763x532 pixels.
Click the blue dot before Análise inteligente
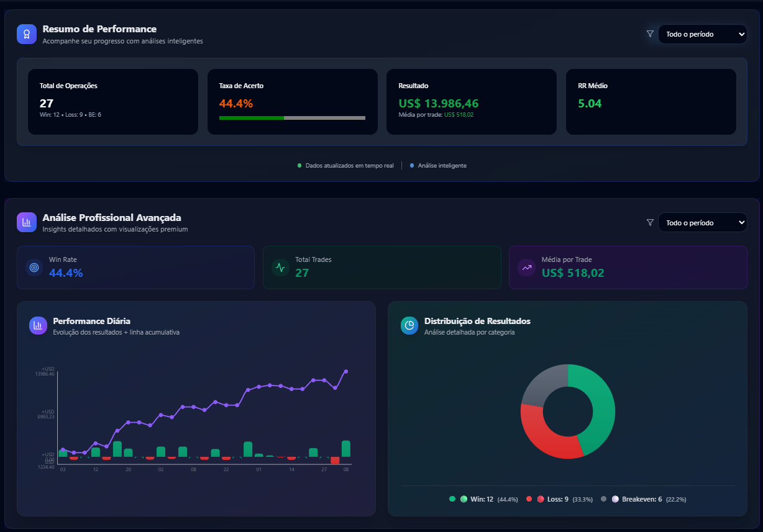pos(411,165)
